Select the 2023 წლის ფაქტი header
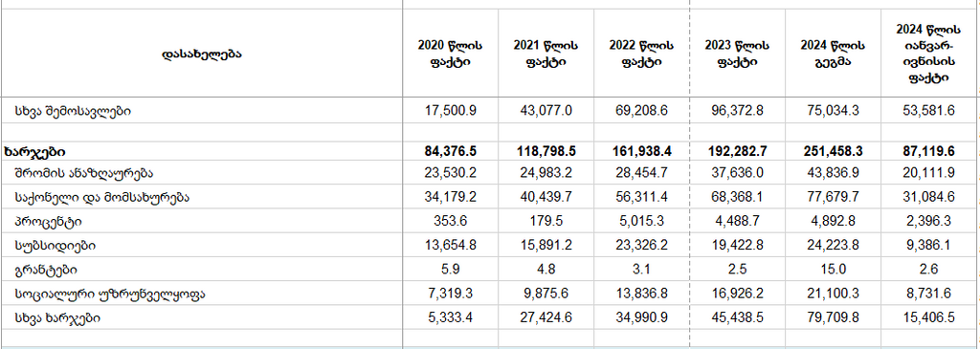The image size is (980, 349). 737,54
